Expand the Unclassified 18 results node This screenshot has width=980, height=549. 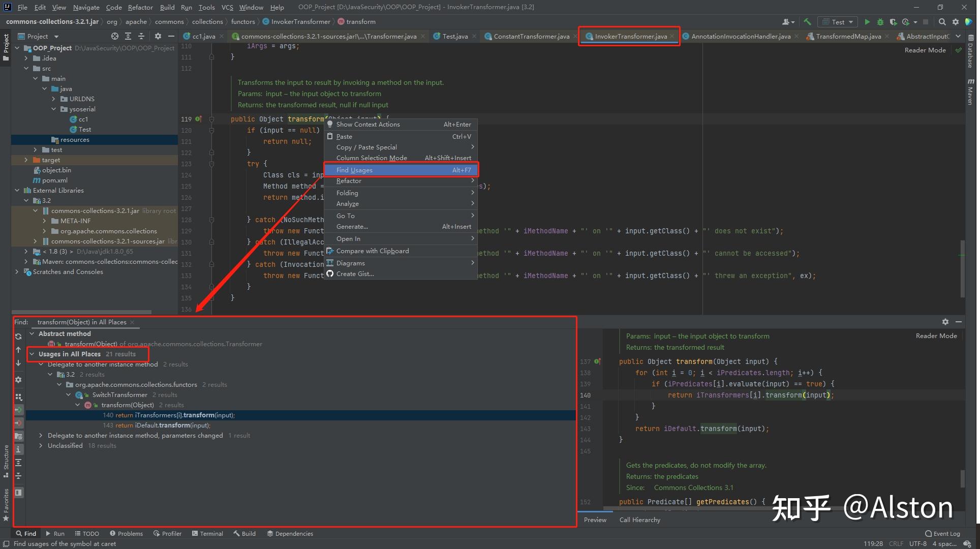pos(41,446)
